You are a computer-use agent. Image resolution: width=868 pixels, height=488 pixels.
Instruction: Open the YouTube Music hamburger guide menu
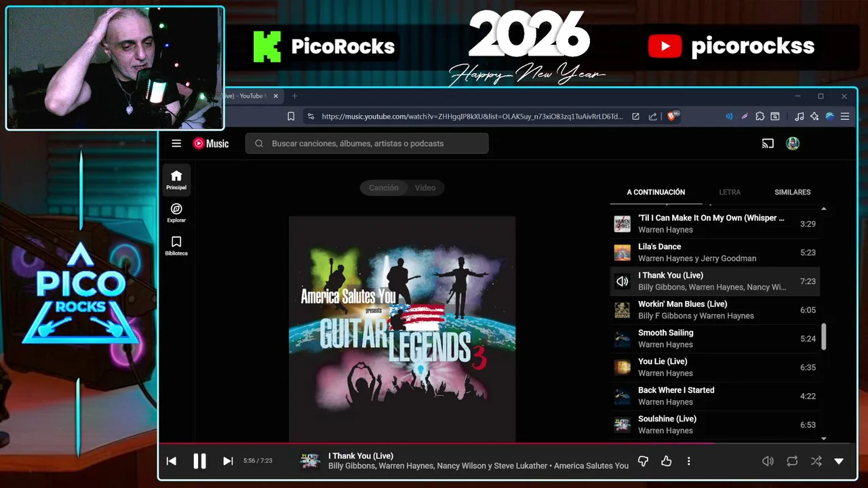click(176, 144)
